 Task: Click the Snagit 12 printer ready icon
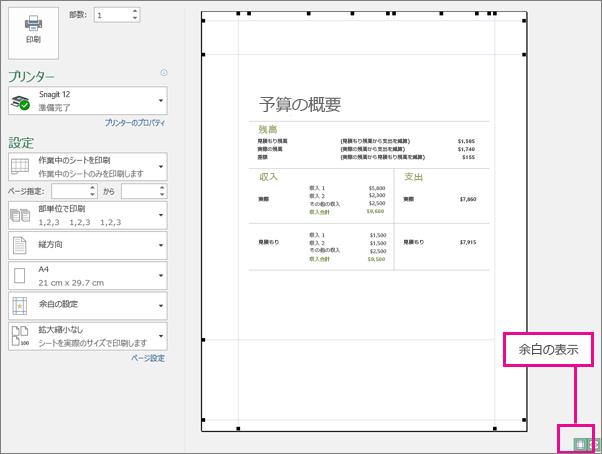[x=20, y=102]
